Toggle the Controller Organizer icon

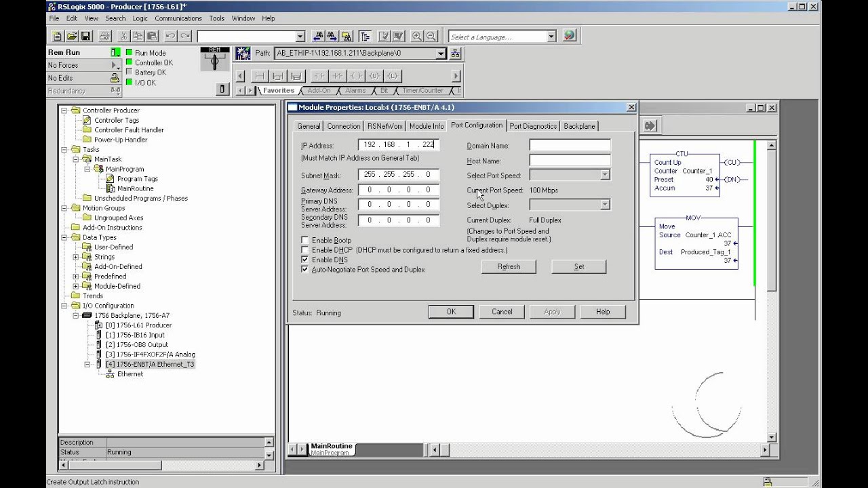pyautogui.click(x=366, y=37)
